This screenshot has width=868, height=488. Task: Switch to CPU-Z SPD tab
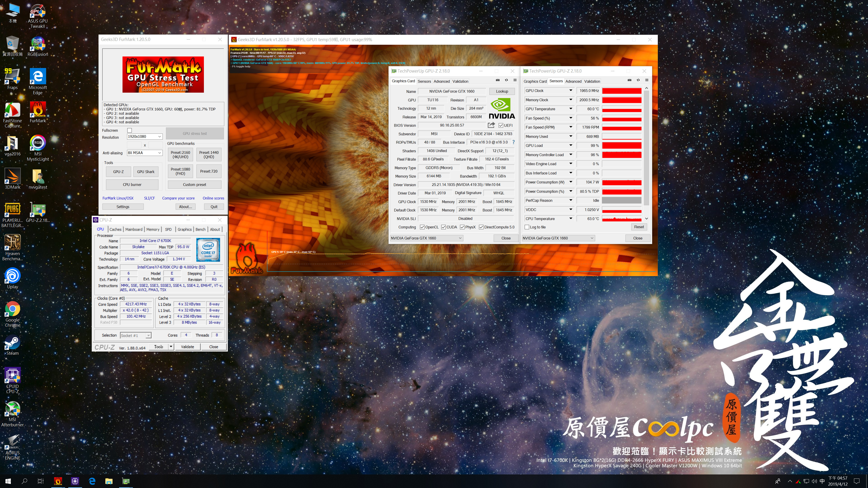[x=168, y=229]
